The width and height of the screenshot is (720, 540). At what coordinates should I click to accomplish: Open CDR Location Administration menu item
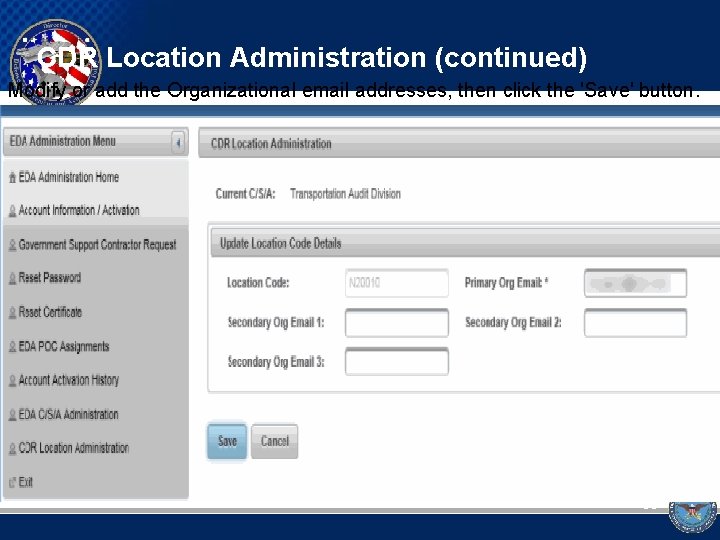pyautogui.click(x=73, y=448)
